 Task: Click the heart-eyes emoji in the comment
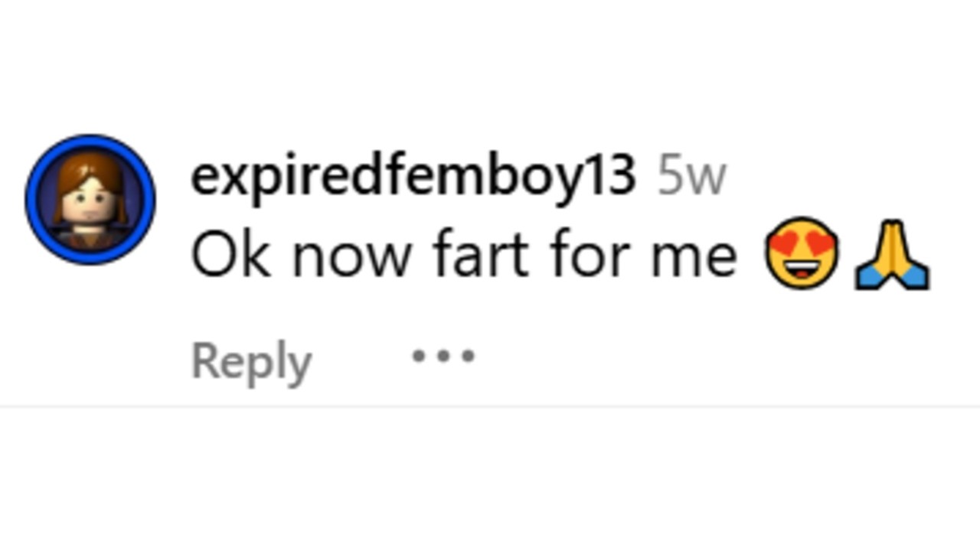pyautogui.click(x=801, y=253)
